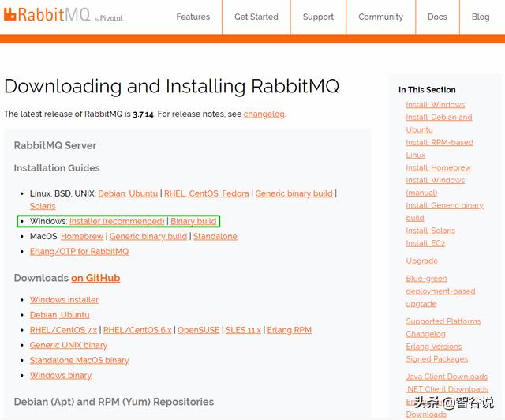This screenshot has width=505, height=420.
Task: Open the Signed Packages sidebar link
Action: (436, 359)
